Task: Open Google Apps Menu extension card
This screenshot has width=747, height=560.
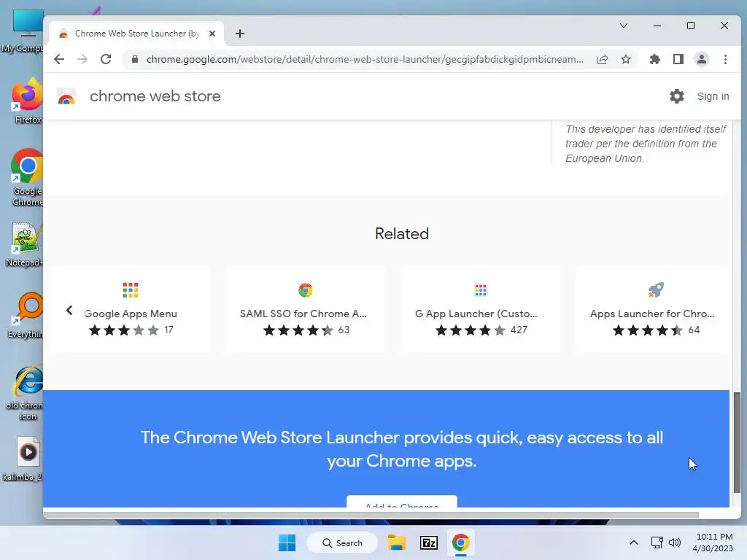Action: point(131,309)
